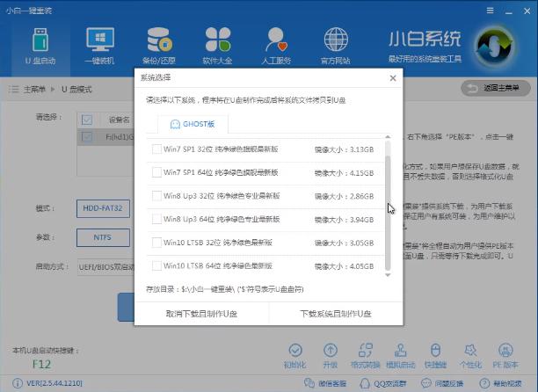Click the 初始化 icon

point(295,350)
